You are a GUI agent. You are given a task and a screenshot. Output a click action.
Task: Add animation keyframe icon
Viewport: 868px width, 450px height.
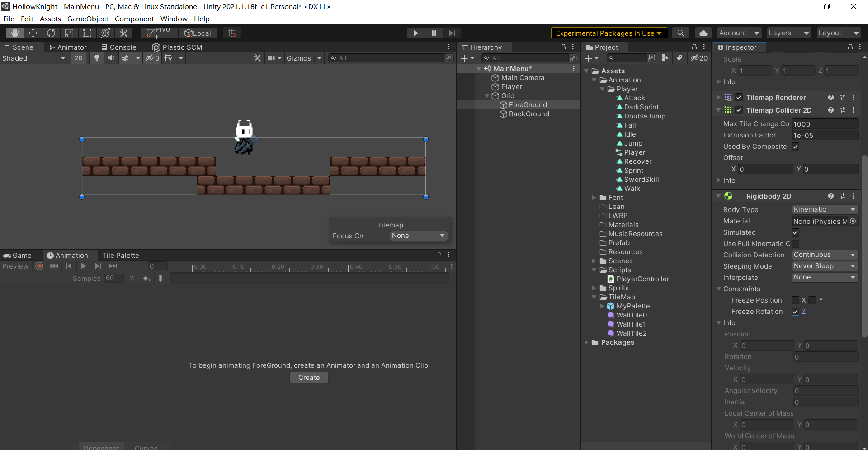click(146, 278)
